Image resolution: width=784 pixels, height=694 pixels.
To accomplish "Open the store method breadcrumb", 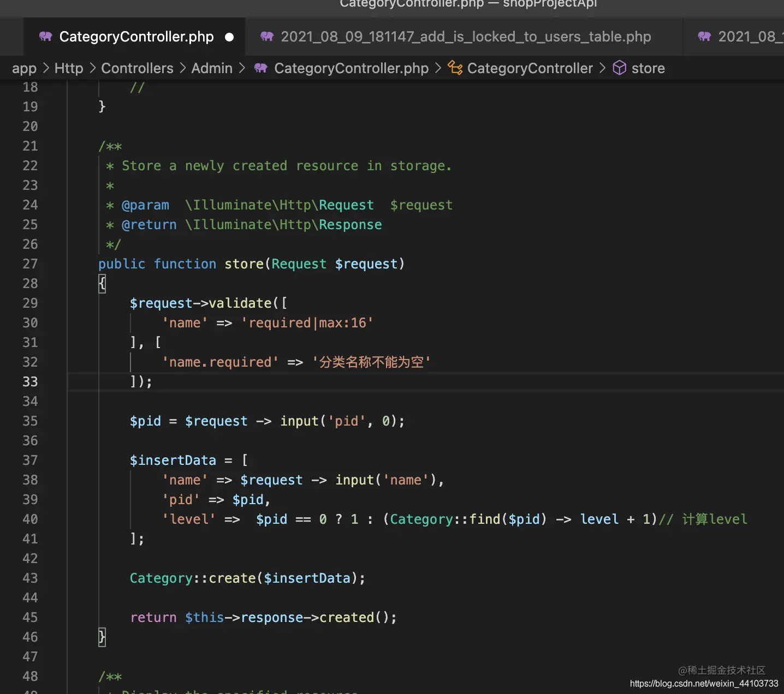I will (648, 68).
